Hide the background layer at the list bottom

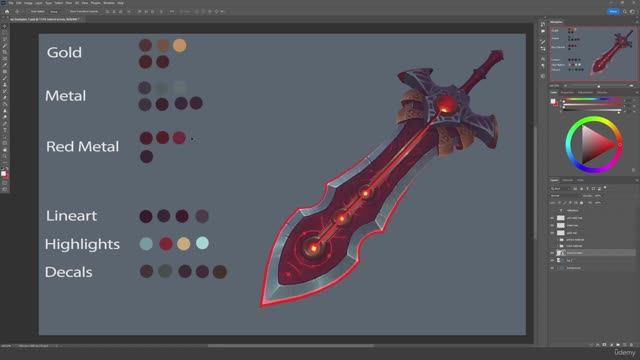point(552,268)
